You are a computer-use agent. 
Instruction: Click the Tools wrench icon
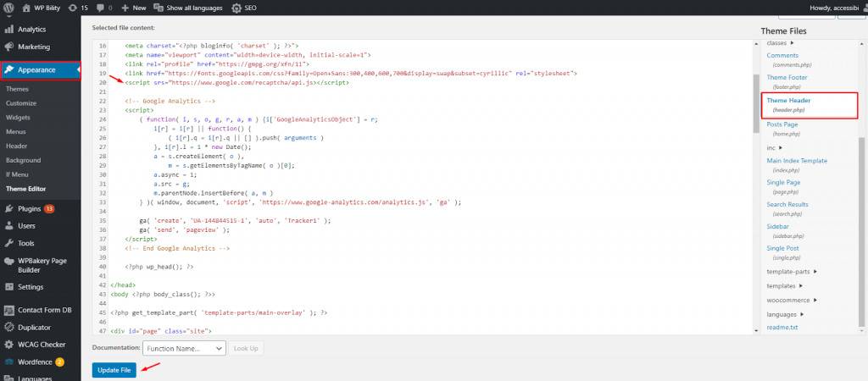tap(8, 243)
